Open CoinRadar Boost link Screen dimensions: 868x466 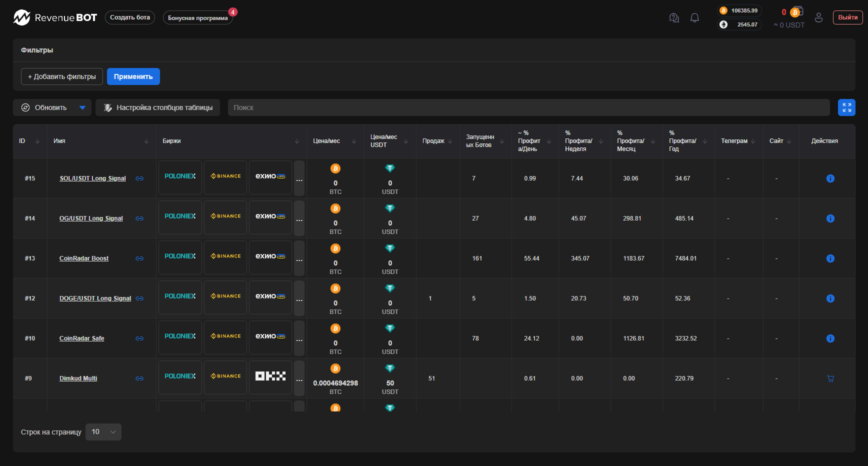84,258
